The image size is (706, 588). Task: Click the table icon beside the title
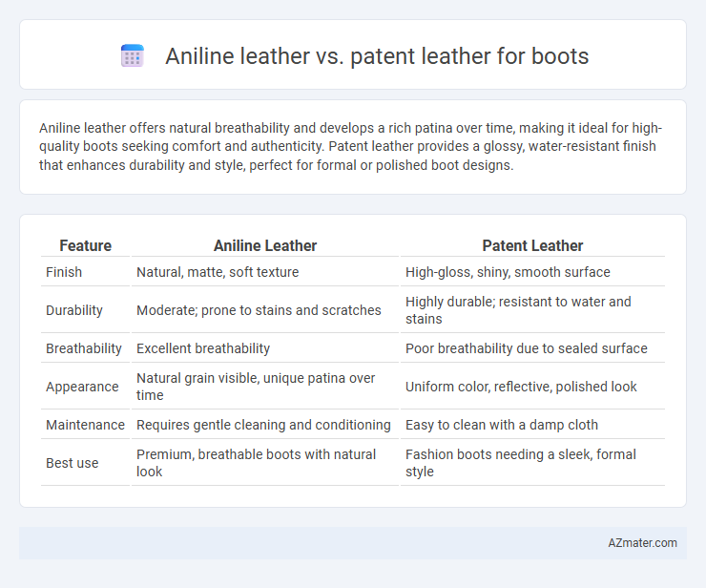click(133, 56)
